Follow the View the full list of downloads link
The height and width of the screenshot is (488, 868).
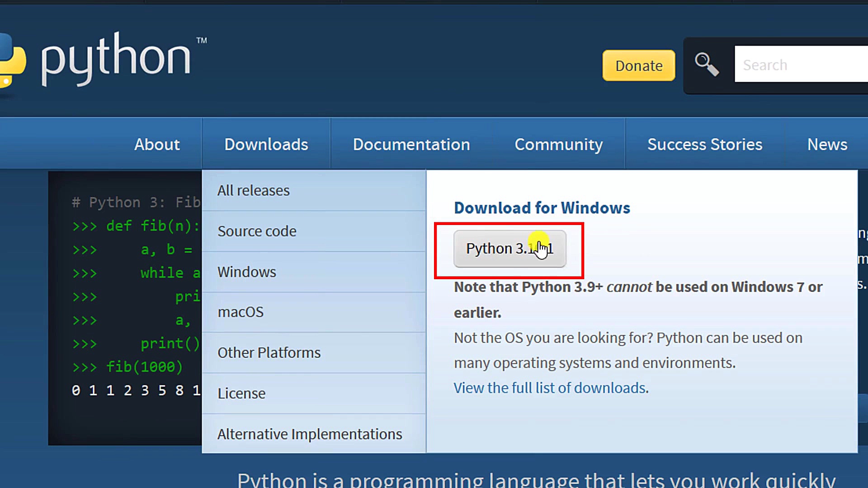(550, 388)
